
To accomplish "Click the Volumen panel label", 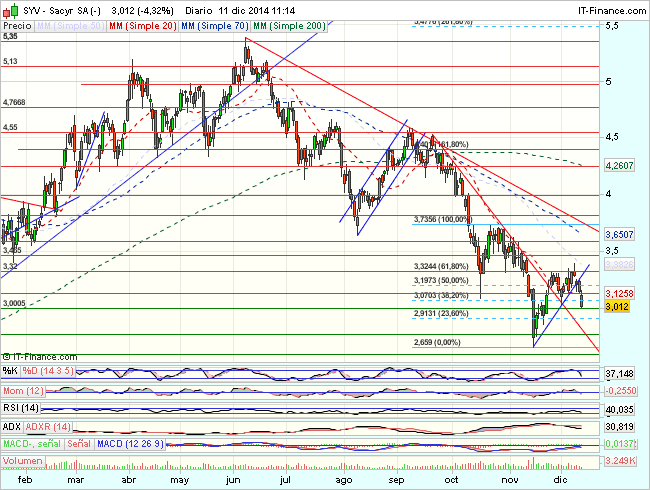I will 23,461.
